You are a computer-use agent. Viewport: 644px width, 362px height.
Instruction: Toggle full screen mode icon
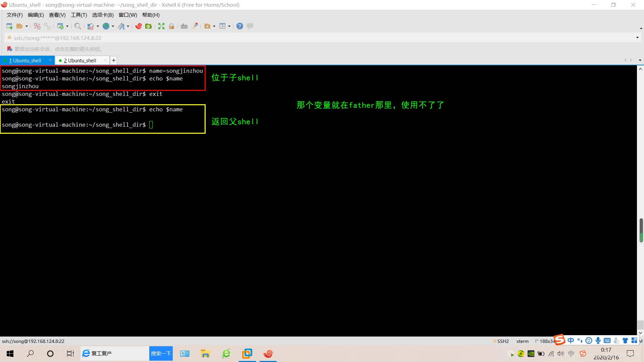(161, 26)
